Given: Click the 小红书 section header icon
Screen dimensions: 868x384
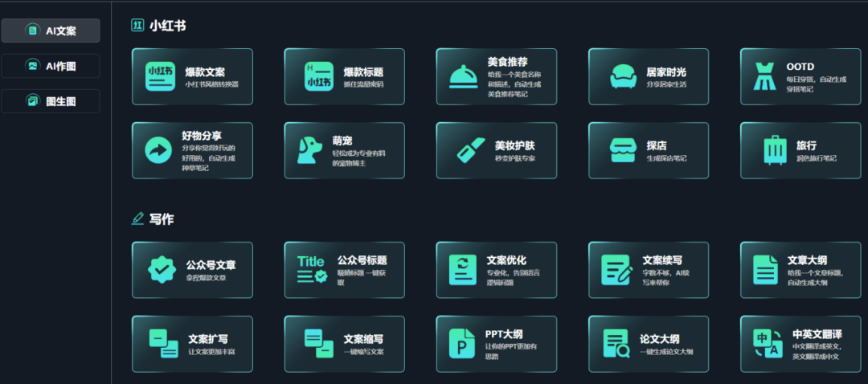Looking at the screenshot, I should tap(137, 26).
